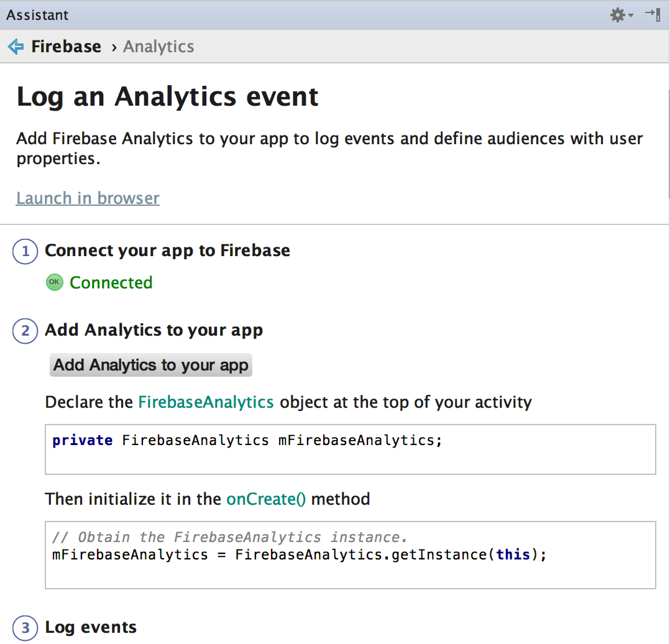Click the Log events step heading
670x644 pixels.
click(x=91, y=627)
